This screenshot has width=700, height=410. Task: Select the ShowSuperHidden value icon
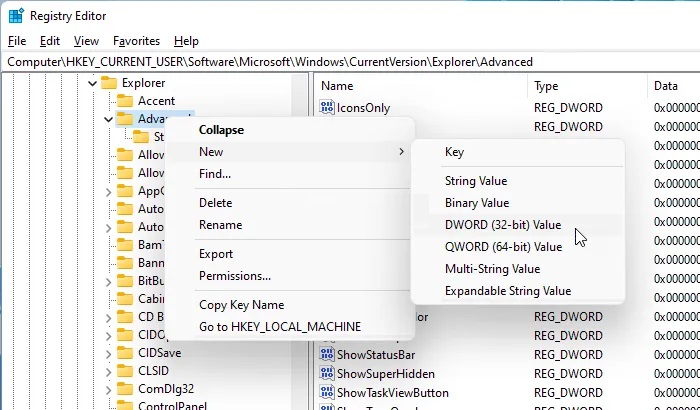point(327,373)
